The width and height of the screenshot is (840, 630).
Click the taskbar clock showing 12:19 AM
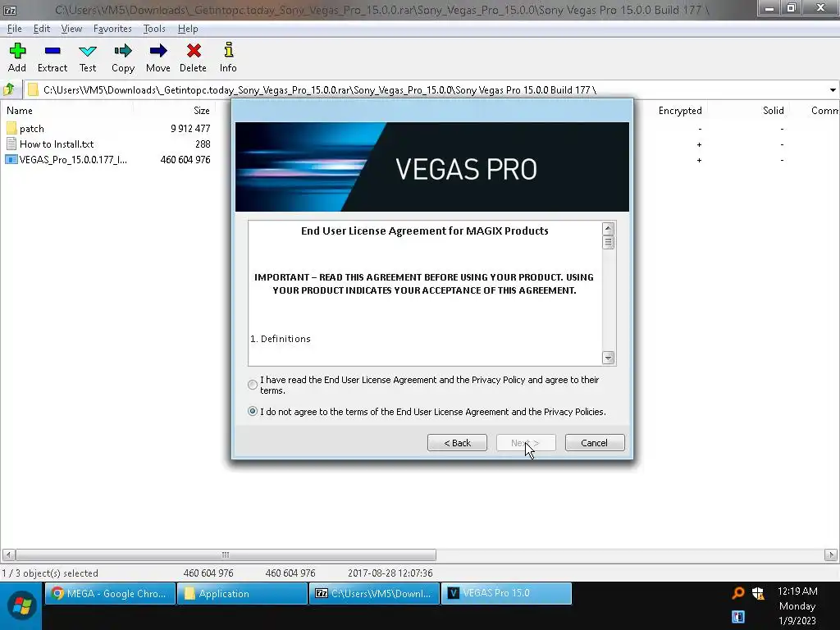coord(797,591)
